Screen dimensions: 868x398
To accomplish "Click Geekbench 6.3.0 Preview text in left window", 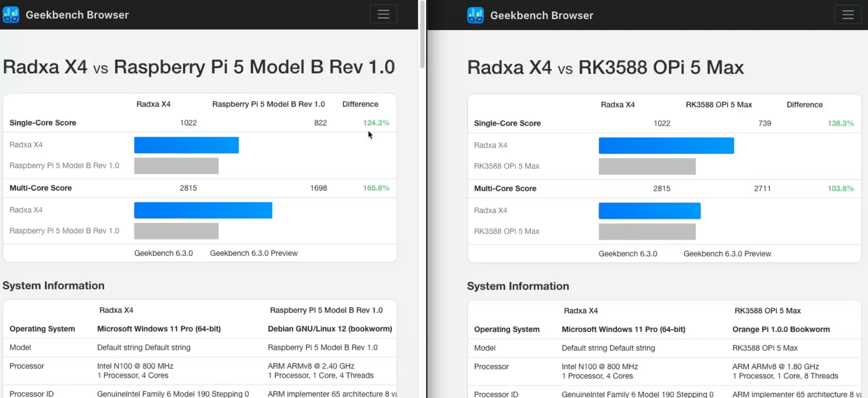I will pos(254,253).
